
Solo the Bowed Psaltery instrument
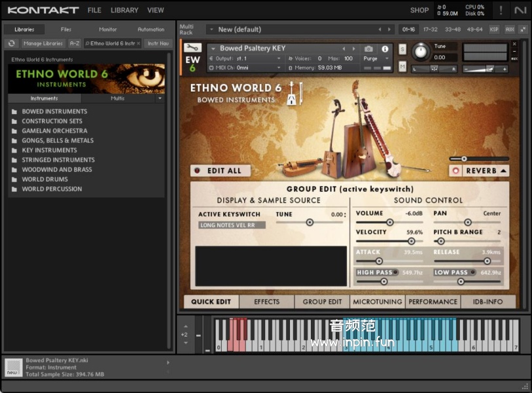402,50
